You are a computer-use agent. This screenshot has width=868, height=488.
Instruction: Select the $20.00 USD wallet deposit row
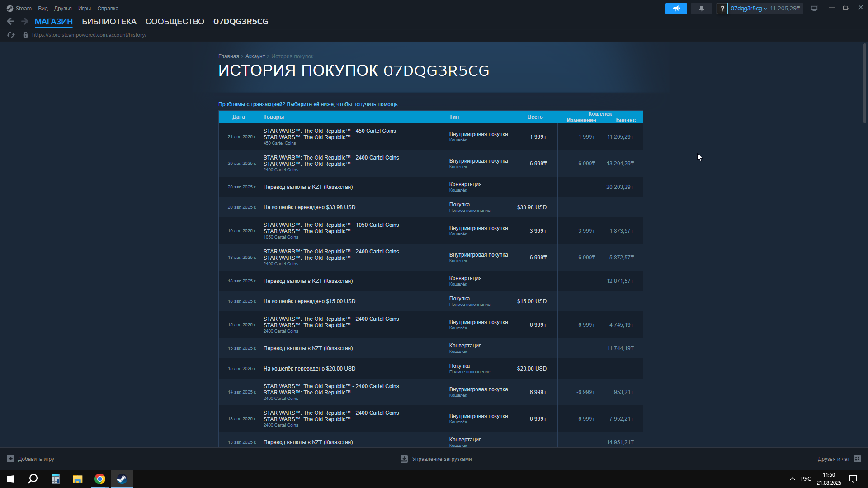(x=430, y=369)
